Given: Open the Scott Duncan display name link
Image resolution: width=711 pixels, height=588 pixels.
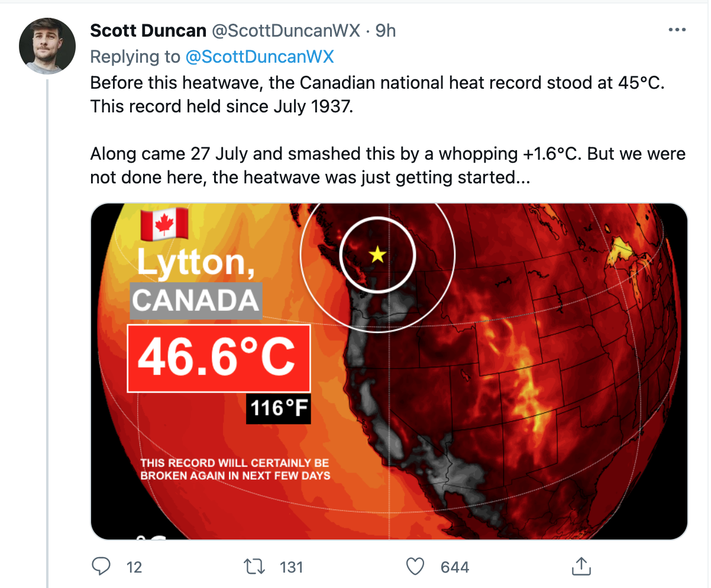Looking at the screenshot, I should [148, 31].
